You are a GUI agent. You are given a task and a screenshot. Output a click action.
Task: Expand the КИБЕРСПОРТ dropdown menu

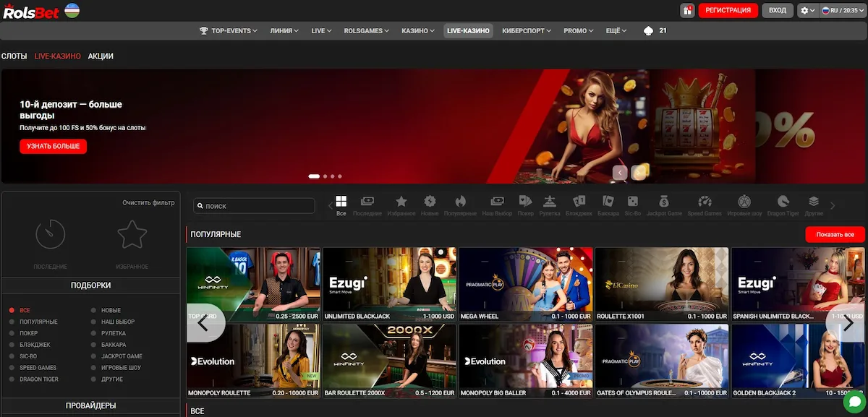[526, 31]
